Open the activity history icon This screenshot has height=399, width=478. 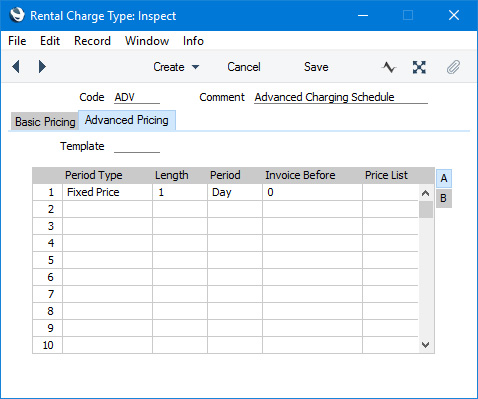pyautogui.click(x=389, y=67)
